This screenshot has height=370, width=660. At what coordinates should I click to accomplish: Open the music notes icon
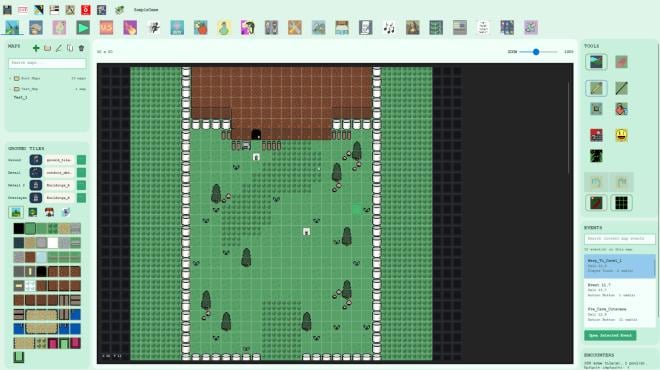pyautogui.click(x=389, y=28)
